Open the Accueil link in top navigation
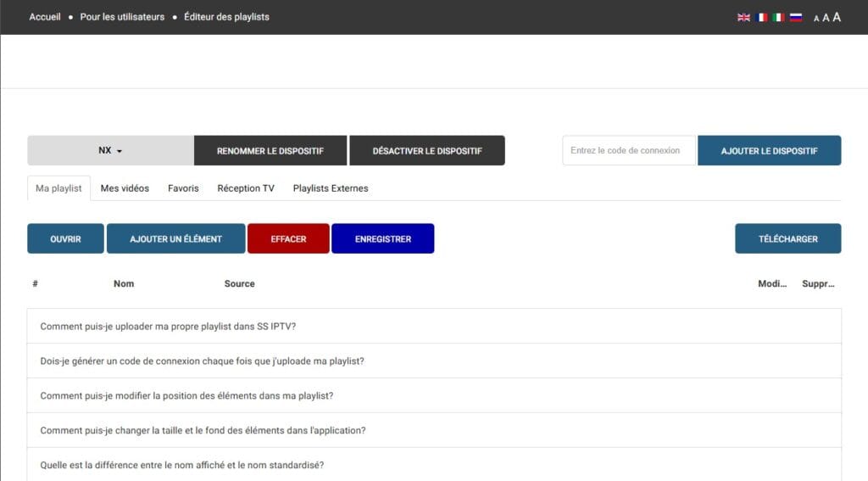868x481 pixels. coord(45,17)
